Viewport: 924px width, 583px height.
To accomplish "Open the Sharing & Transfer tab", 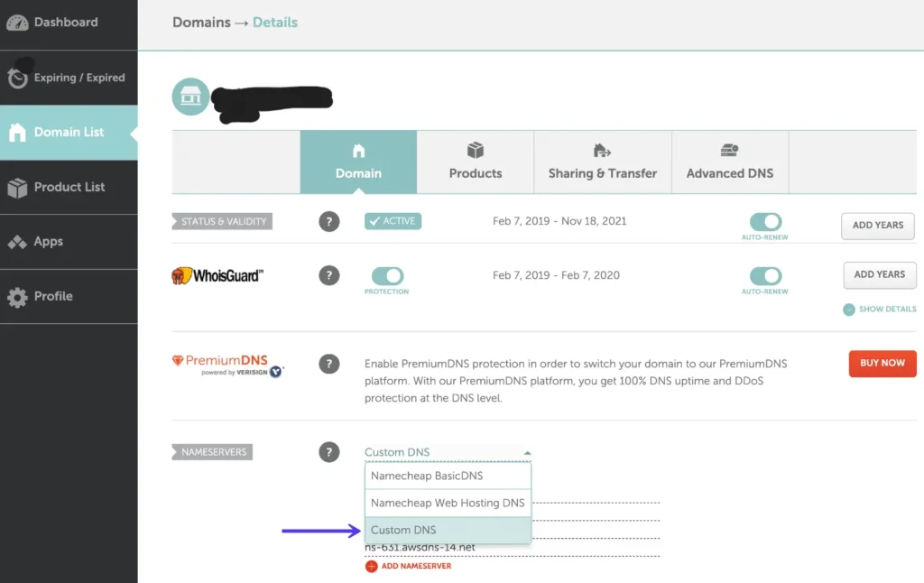I will pos(602,162).
